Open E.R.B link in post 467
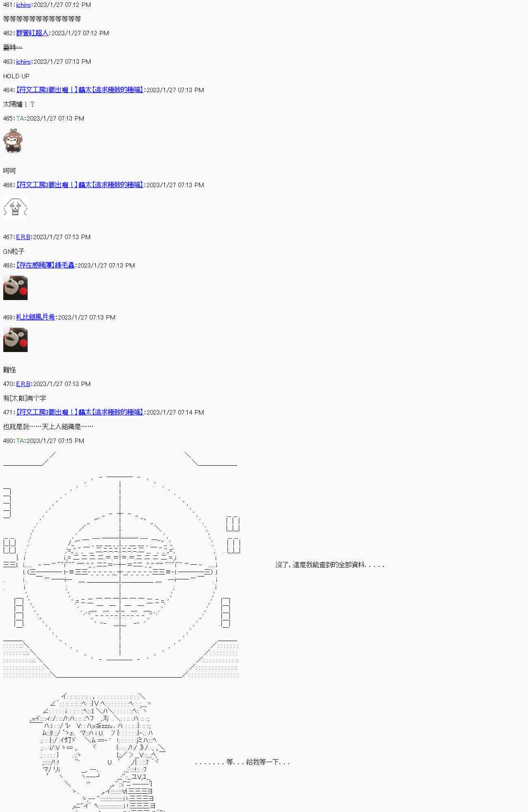This screenshot has height=812, width=528. coord(23,237)
